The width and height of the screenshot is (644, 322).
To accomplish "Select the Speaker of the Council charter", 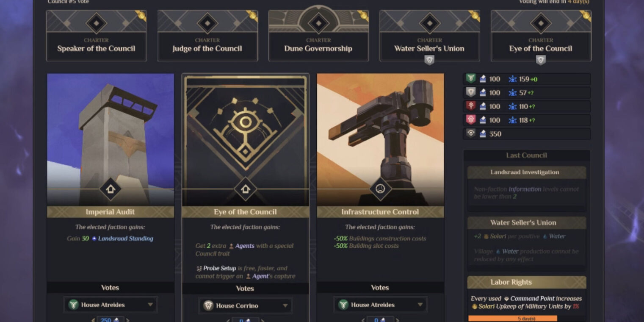I will click(96, 36).
